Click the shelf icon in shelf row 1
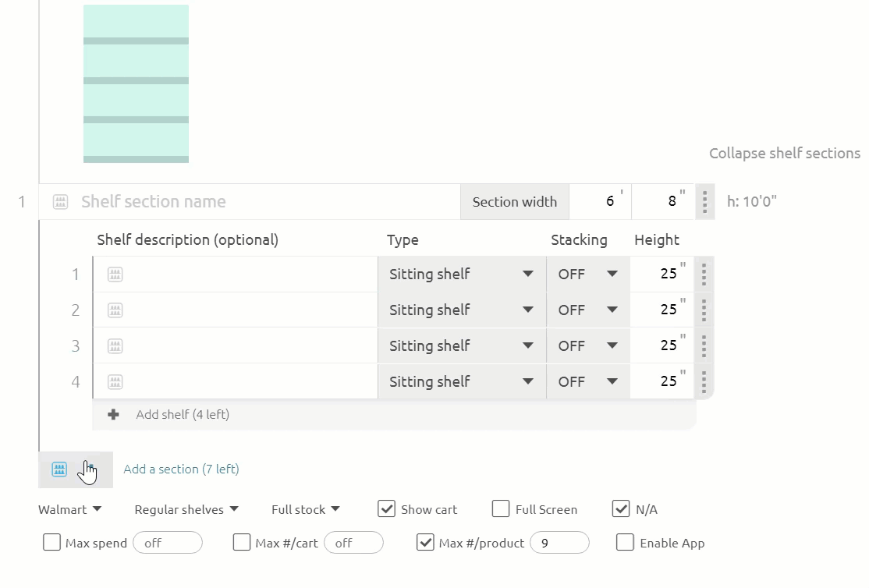The height and width of the screenshot is (588, 869). coord(115,275)
